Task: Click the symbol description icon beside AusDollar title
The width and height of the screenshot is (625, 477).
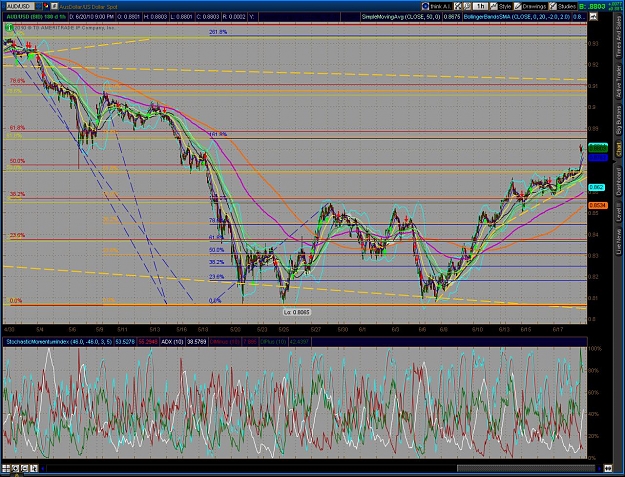Action: [54, 6]
